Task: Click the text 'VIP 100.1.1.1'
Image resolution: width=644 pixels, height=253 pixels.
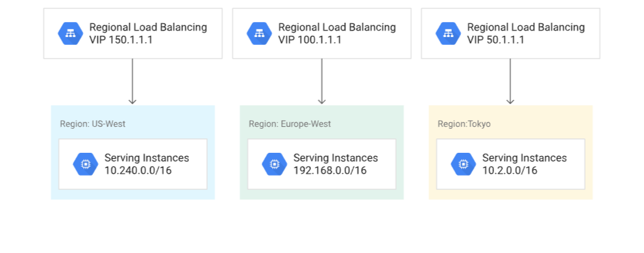Action: 310,40
